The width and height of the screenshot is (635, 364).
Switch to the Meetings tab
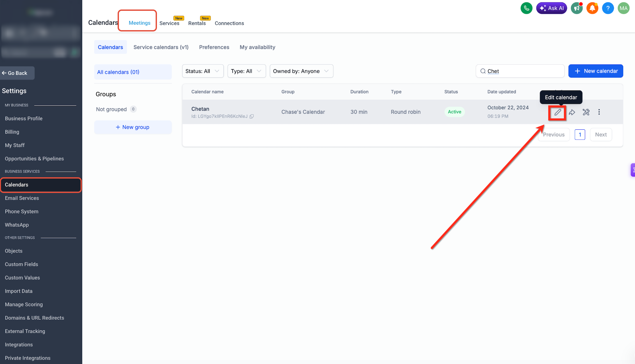pyautogui.click(x=140, y=23)
